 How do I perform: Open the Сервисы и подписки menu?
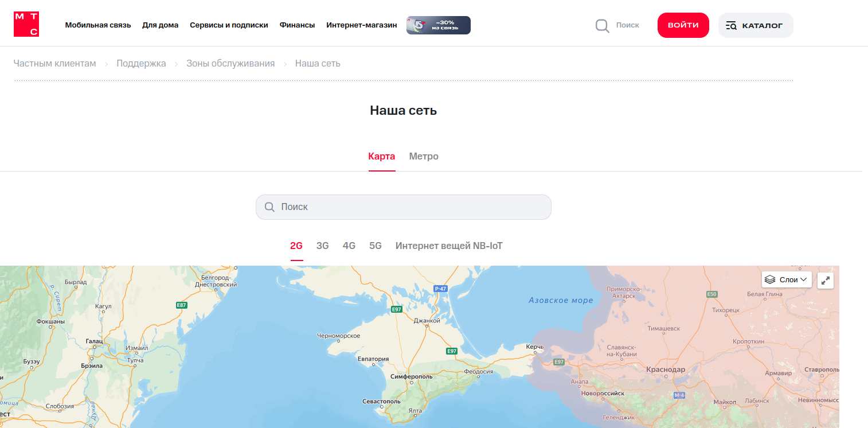[229, 25]
